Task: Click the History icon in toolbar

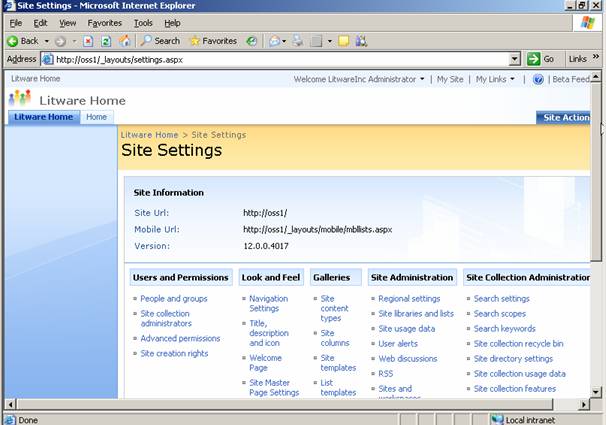Action: [252, 41]
